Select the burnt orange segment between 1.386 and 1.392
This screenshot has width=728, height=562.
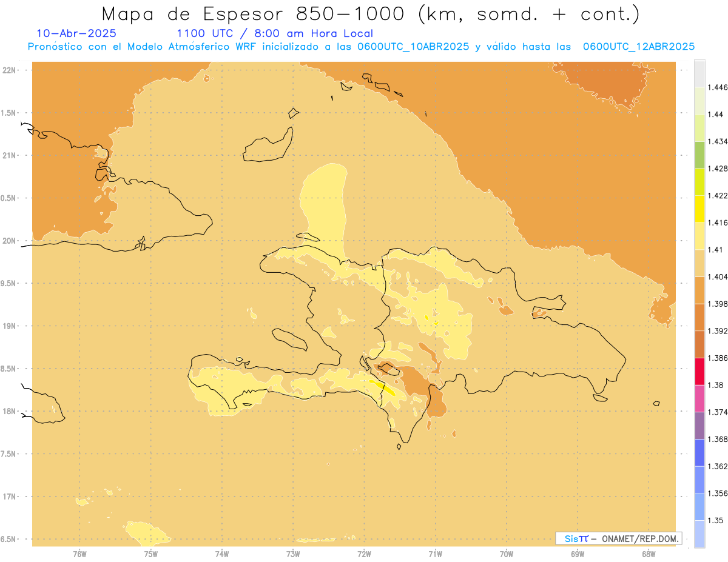point(699,344)
